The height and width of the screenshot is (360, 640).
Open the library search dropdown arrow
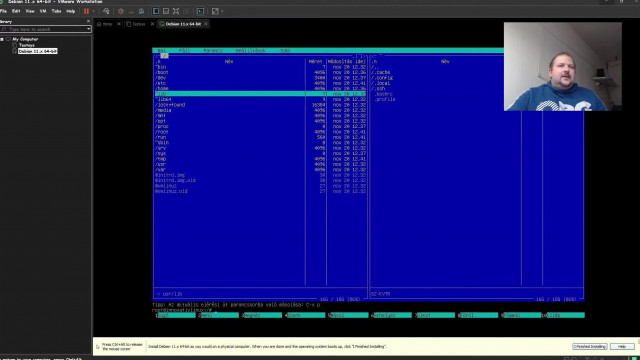point(89,29)
